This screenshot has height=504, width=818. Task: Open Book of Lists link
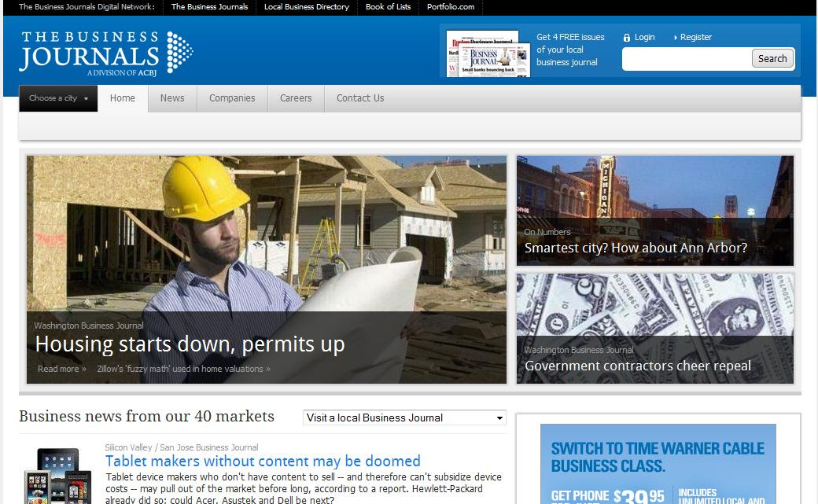pos(388,7)
